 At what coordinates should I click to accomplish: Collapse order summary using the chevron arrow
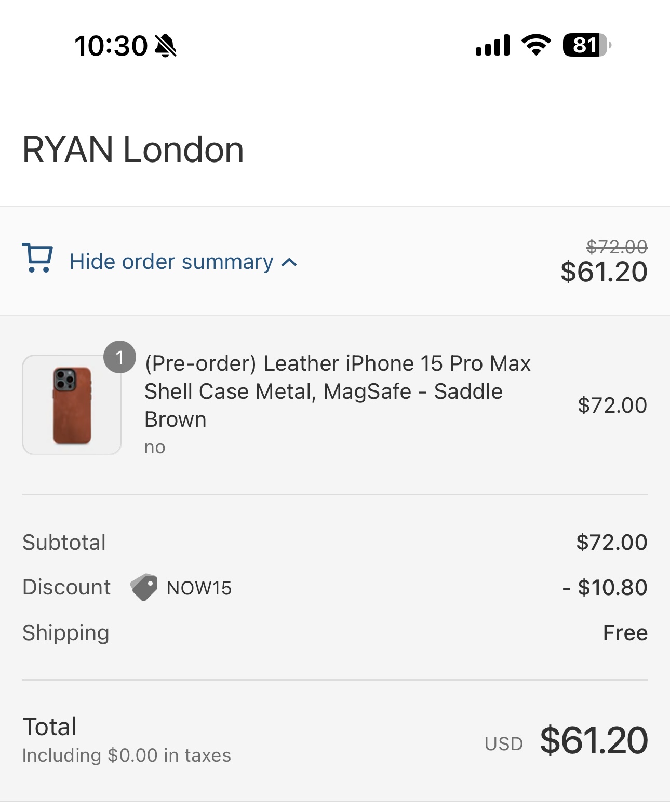tap(289, 263)
